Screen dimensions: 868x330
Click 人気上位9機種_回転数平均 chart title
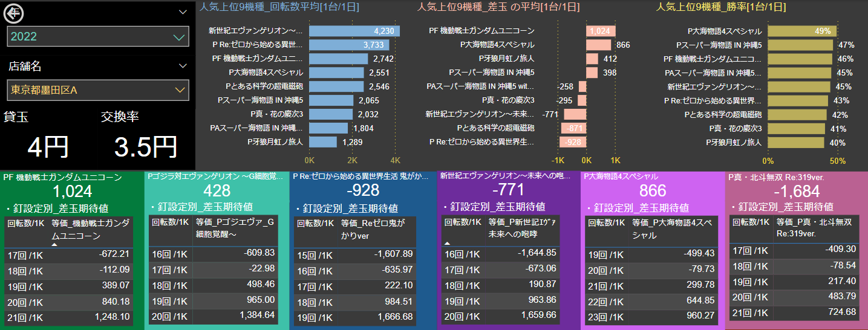pos(279,7)
